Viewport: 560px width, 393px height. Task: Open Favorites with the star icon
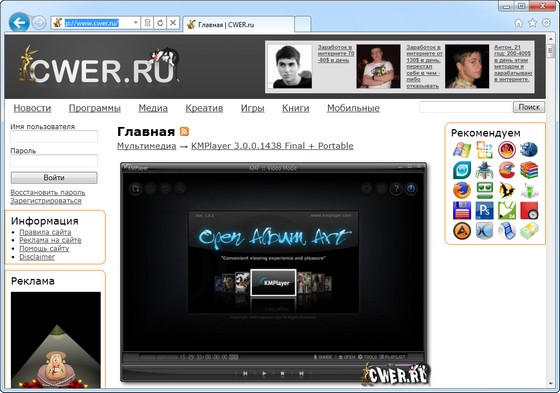(x=532, y=23)
